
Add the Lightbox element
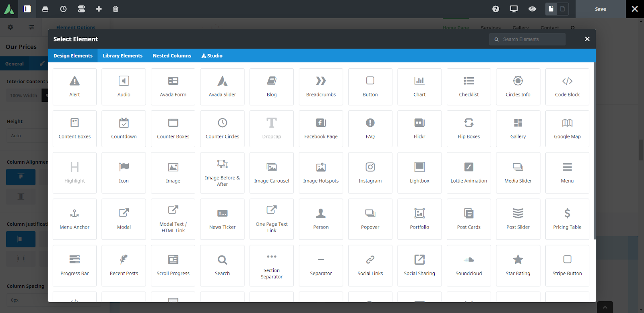(x=419, y=173)
